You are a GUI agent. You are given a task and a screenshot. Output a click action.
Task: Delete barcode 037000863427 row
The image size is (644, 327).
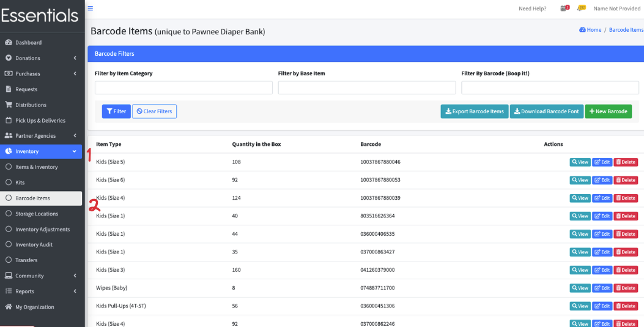[x=626, y=252]
